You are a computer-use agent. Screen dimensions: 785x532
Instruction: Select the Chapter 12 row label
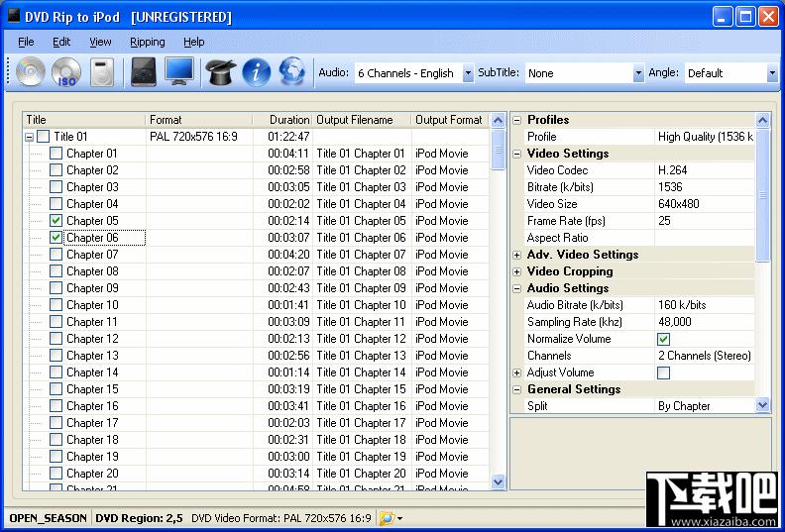(x=92, y=339)
